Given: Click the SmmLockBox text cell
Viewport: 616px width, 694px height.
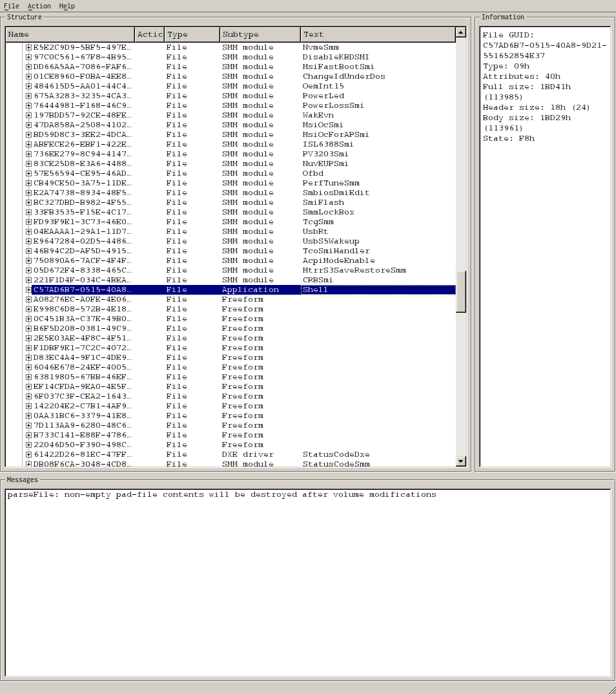Looking at the screenshot, I should click(x=328, y=212).
